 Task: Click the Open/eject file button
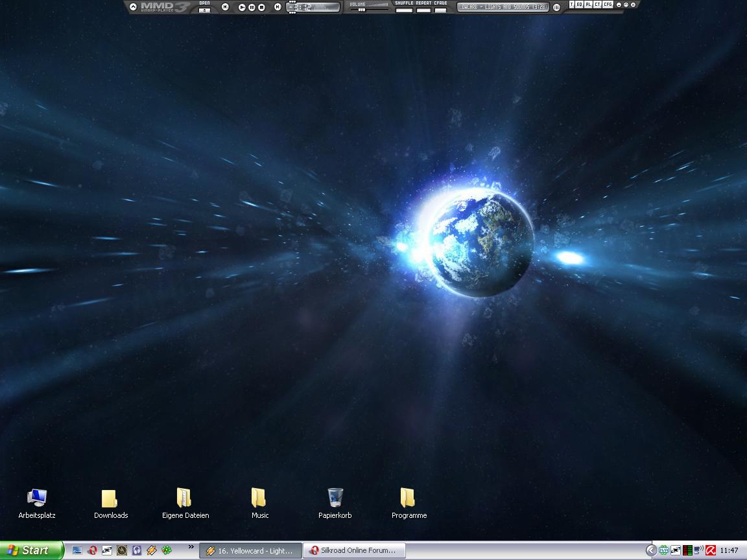point(204,10)
